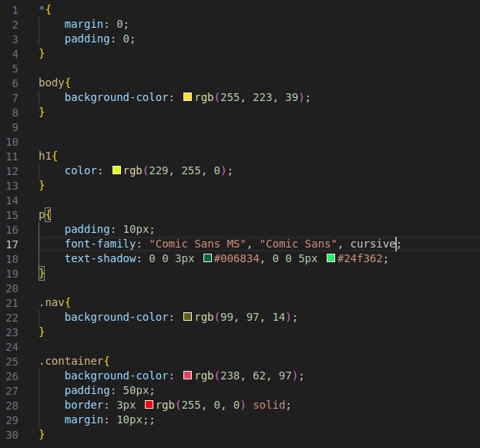Click line number 30 in gutter
Image resolution: width=480 pixels, height=448 pixels.
click(12, 435)
